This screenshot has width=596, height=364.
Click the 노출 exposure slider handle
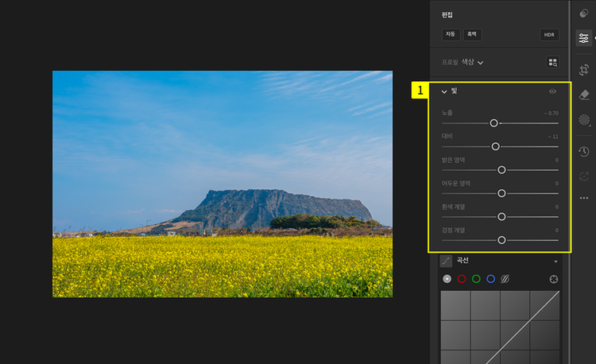click(x=493, y=123)
